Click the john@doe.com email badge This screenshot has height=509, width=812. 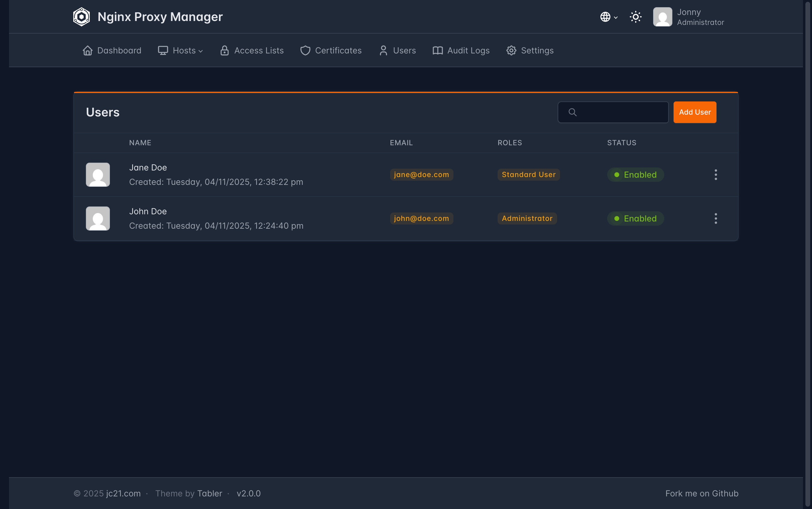click(x=421, y=218)
